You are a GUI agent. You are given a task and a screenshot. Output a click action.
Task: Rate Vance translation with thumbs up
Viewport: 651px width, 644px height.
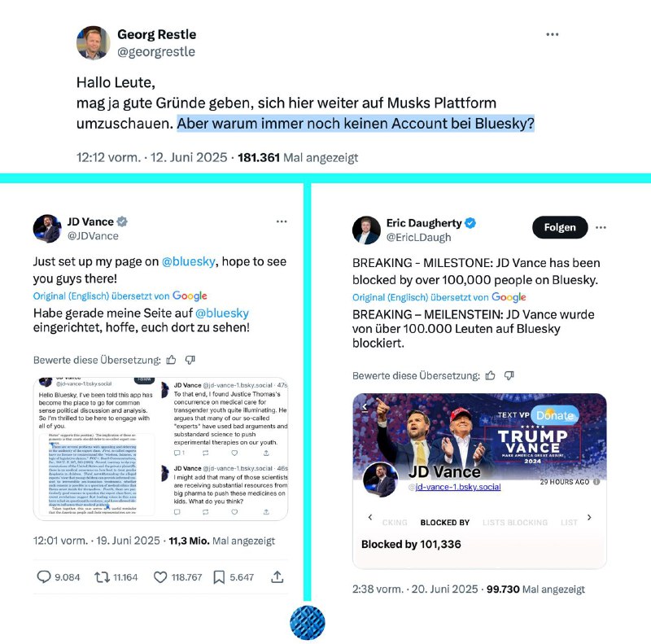click(x=171, y=360)
